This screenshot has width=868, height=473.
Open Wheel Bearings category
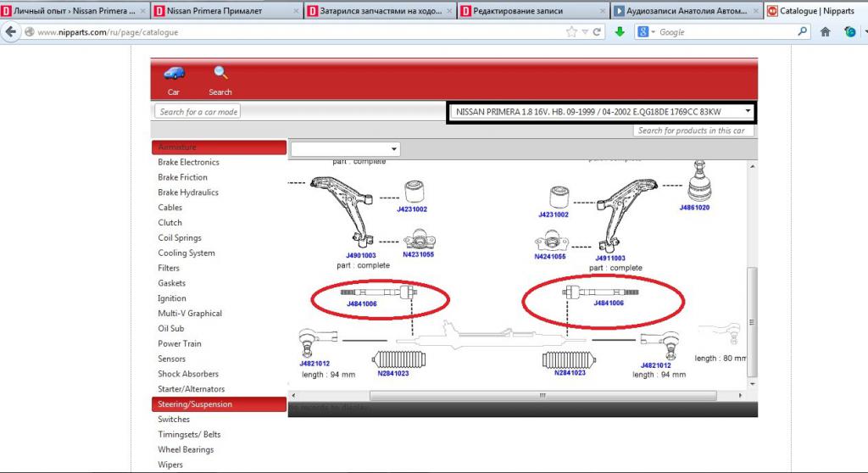tap(186, 450)
